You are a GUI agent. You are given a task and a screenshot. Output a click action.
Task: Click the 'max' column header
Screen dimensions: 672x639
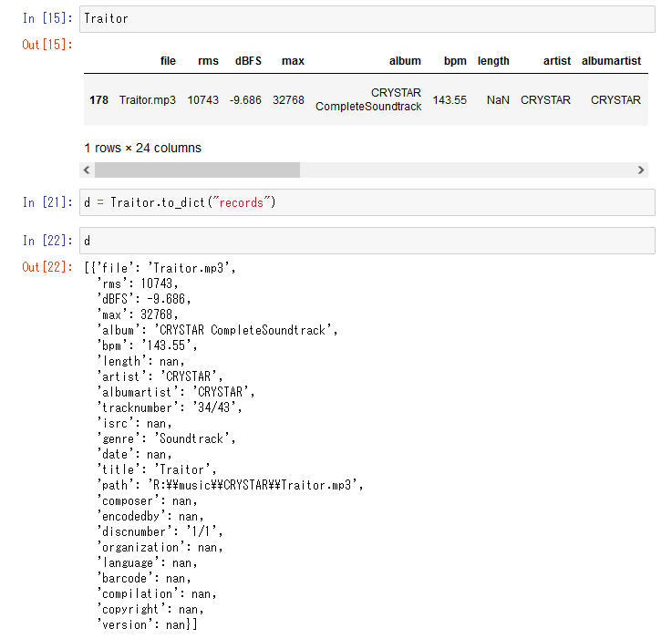coord(293,61)
